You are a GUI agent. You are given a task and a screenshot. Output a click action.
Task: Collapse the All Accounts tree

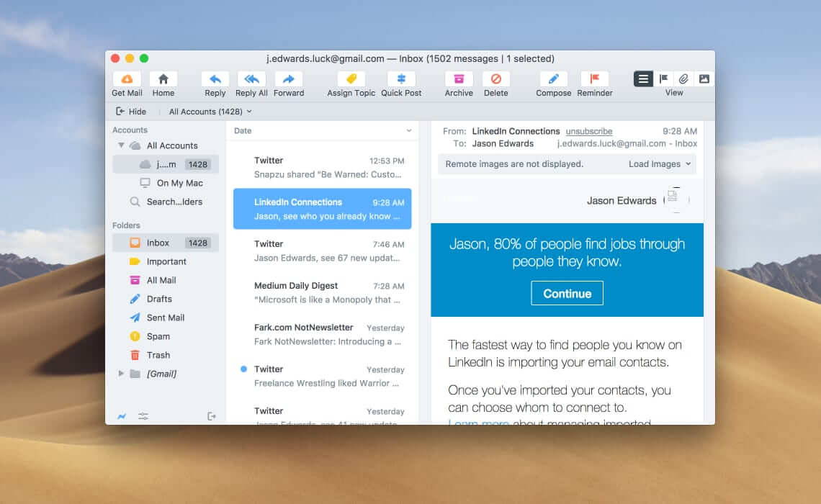(x=121, y=145)
